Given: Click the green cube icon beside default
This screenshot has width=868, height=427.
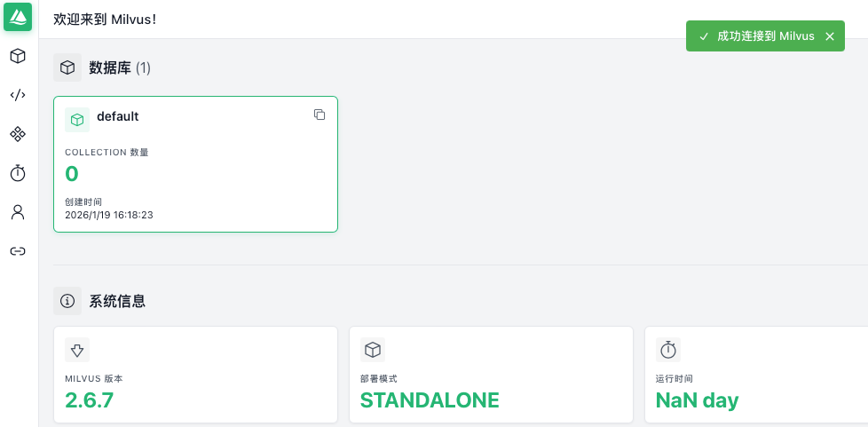Looking at the screenshot, I should [x=77, y=119].
